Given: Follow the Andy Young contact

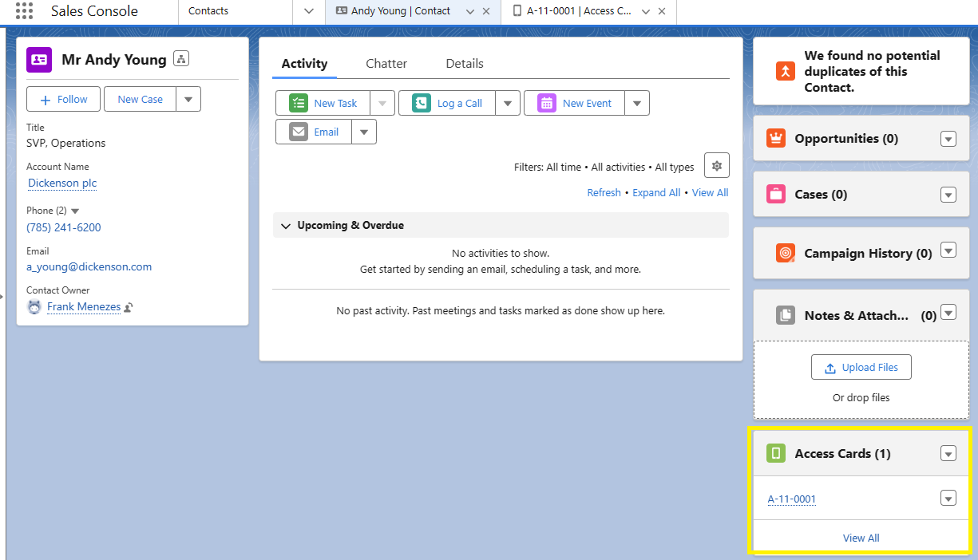Looking at the screenshot, I should tap(64, 99).
